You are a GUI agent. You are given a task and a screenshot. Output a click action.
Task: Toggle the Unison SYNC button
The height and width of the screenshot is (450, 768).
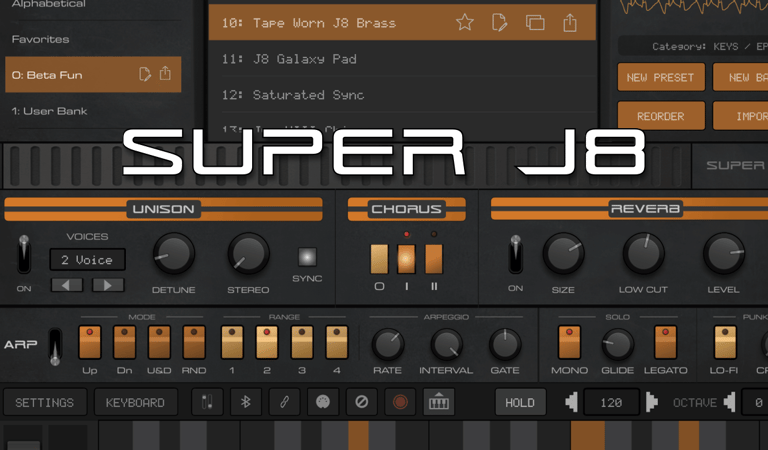pyautogui.click(x=307, y=257)
